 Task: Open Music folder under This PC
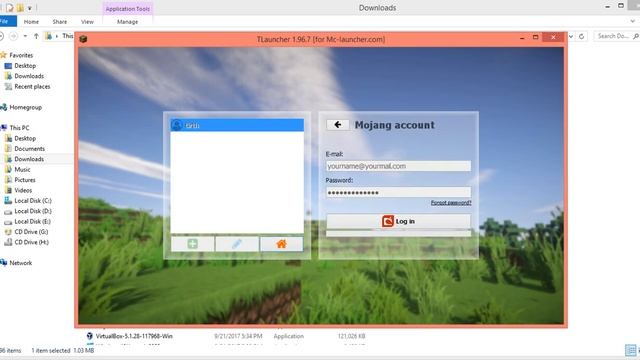tap(22, 169)
